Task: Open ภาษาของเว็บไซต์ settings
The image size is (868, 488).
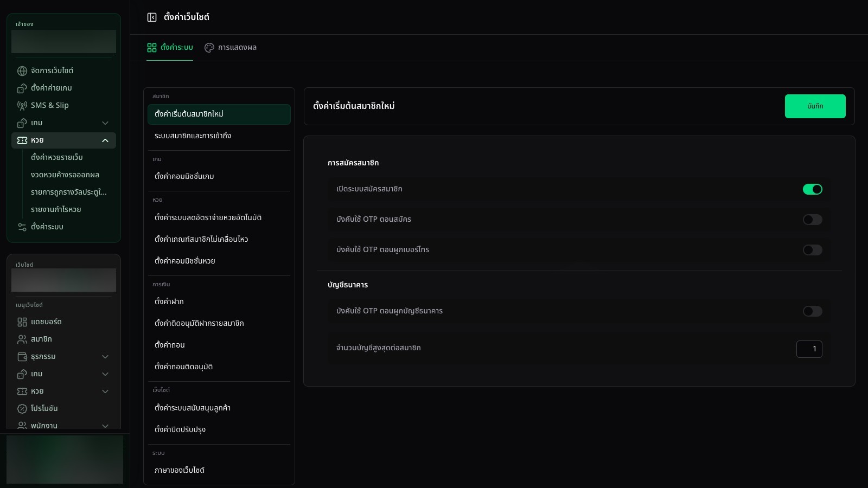Action: click(219, 471)
